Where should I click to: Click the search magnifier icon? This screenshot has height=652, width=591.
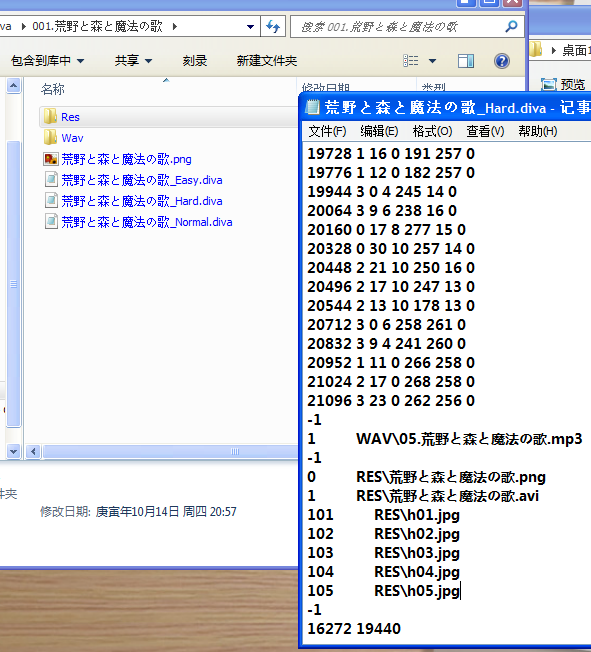pos(511,27)
